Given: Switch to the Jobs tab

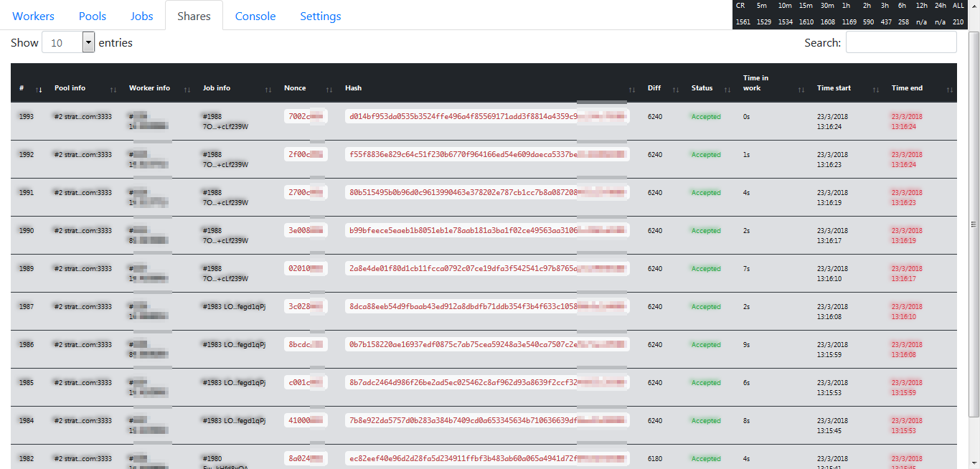Looking at the screenshot, I should point(141,15).
